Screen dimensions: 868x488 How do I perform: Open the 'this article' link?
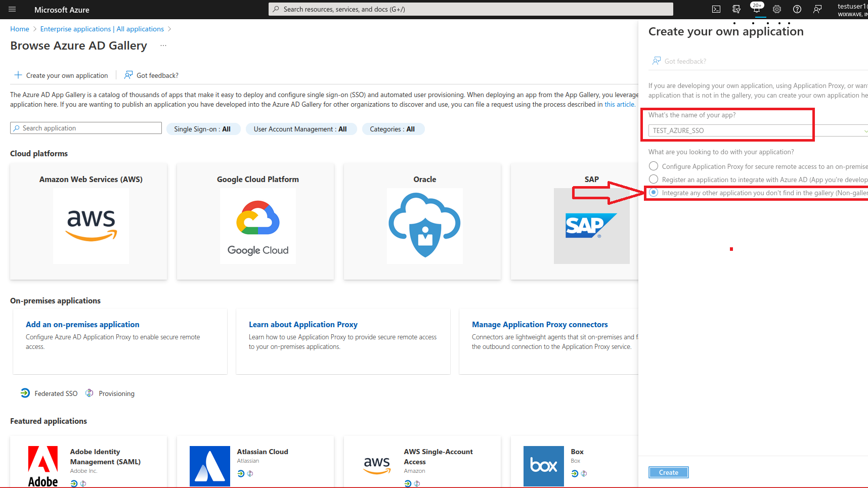[x=619, y=104]
